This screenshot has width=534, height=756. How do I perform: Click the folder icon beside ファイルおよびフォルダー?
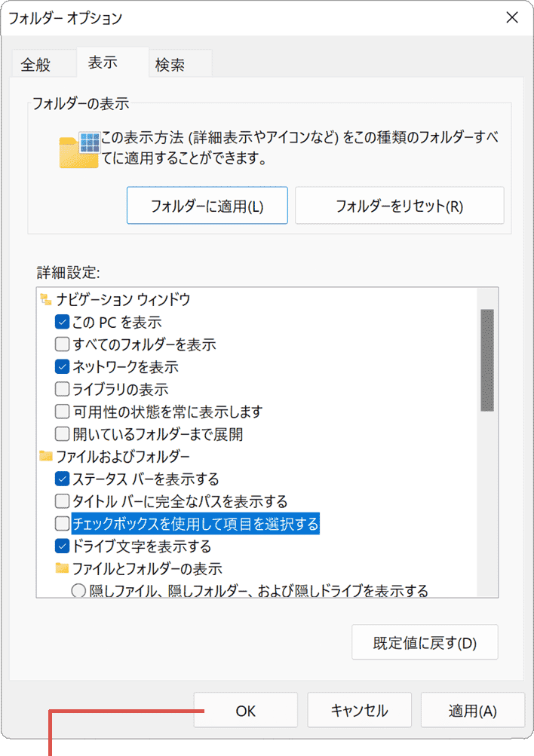click(x=48, y=455)
